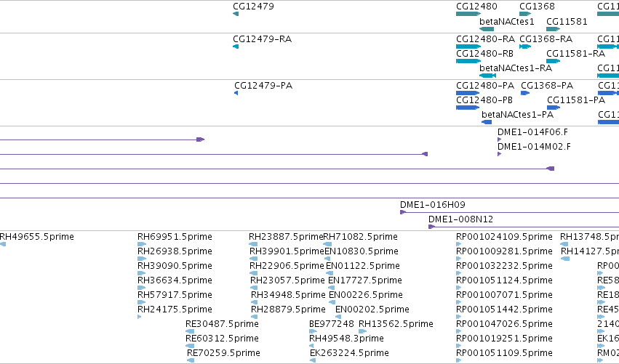Open RH34948.5prime EST

click(x=288, y=295)
